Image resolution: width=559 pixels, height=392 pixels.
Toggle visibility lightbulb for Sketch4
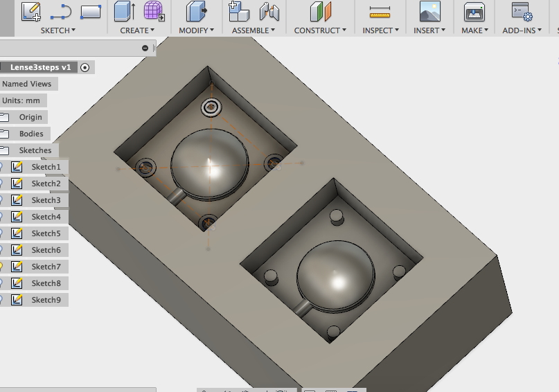coord(1,217)
